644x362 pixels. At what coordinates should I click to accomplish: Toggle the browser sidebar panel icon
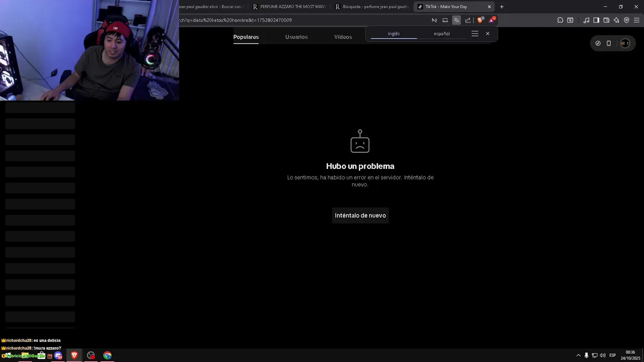[596, 20]
